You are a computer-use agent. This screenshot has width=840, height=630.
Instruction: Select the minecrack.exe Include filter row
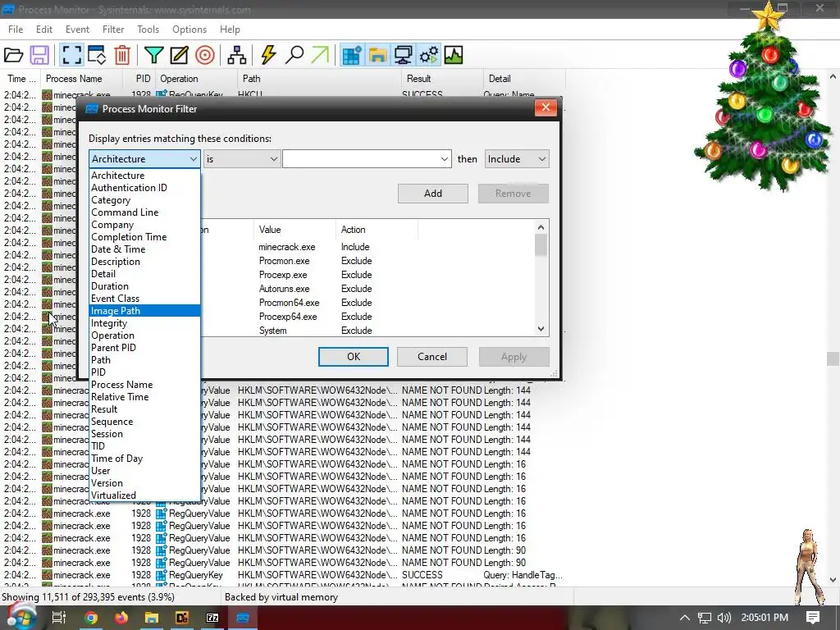pyautogui.click(x=367, y=247)
